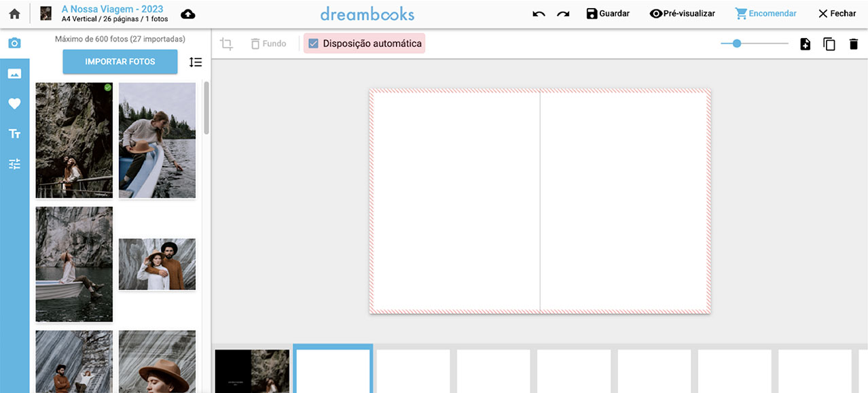Select the Crop tool in the toolbar
Screen dimensions: 868x393
point(226,43)
